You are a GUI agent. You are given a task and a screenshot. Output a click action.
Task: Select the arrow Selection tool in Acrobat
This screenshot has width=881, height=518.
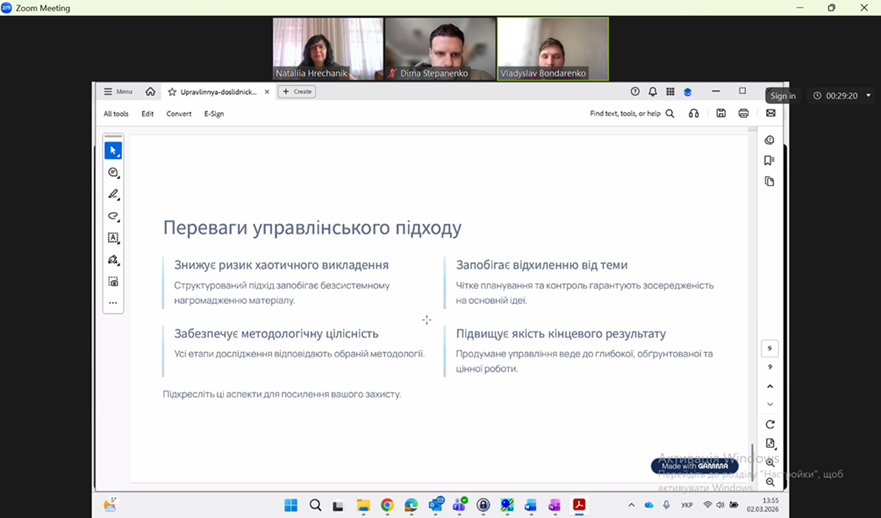pyautogui.click(x=113, y=151)
